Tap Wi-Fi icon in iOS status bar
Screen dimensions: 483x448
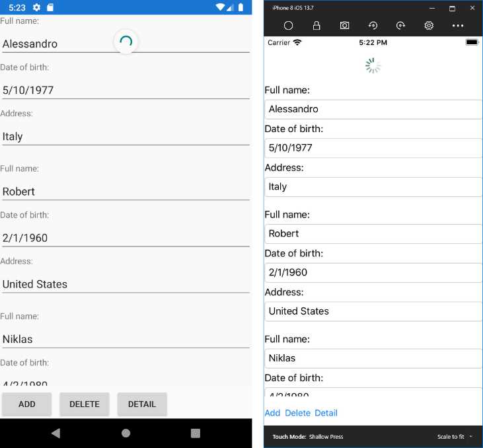tap(297, 42)
